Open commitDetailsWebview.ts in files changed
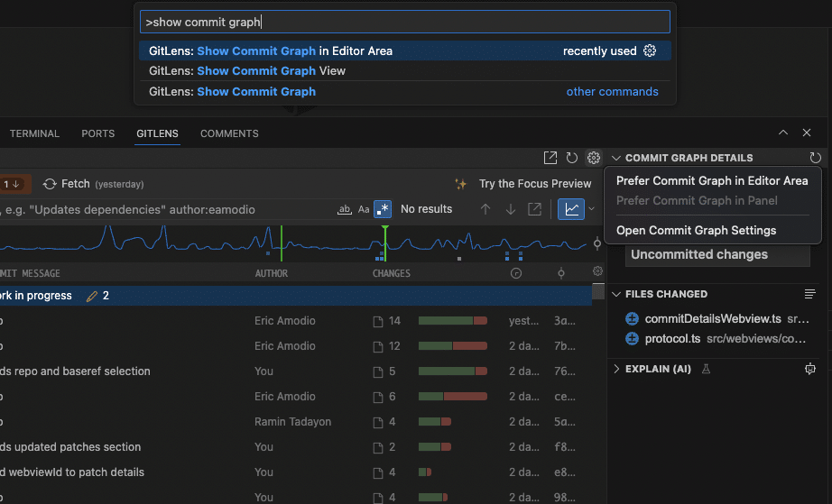The width and height of the screenshot is (832, 504). [x=713, y=318]
